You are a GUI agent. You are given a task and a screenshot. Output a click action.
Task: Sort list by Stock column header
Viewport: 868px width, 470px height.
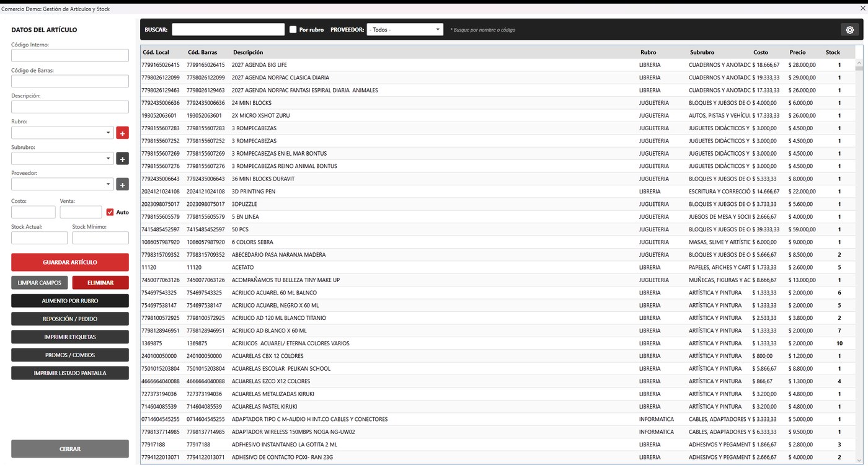click(x=833, y=52)
